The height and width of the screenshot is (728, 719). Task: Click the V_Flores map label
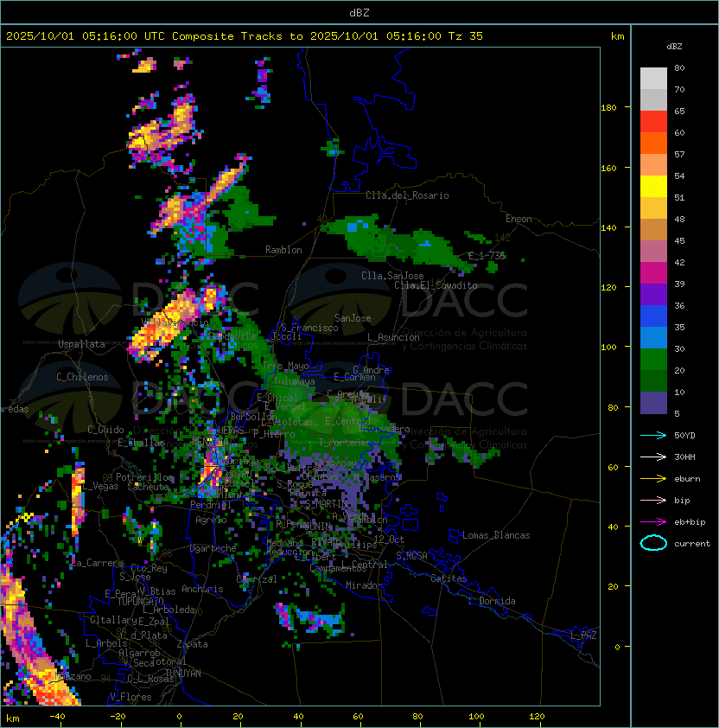click(130, 697)
